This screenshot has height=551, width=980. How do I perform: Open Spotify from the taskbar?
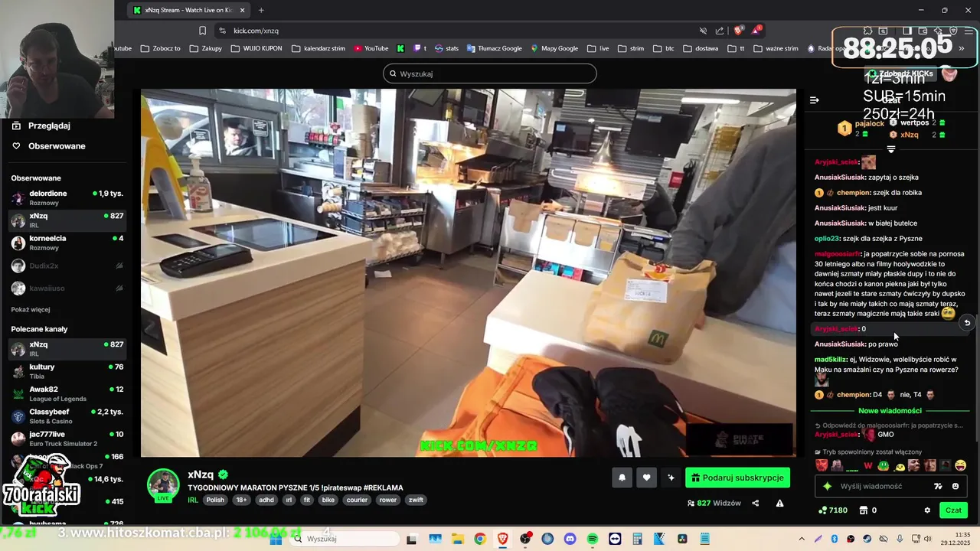point(593,539)
